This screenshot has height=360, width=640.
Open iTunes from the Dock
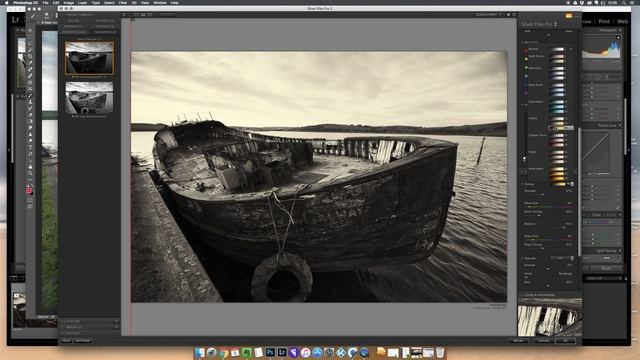click(x=305, y=352)
